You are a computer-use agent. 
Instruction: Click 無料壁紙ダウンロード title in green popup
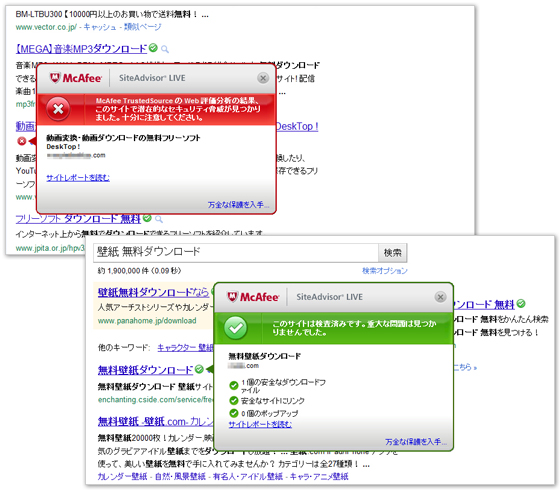coord(264,356)
